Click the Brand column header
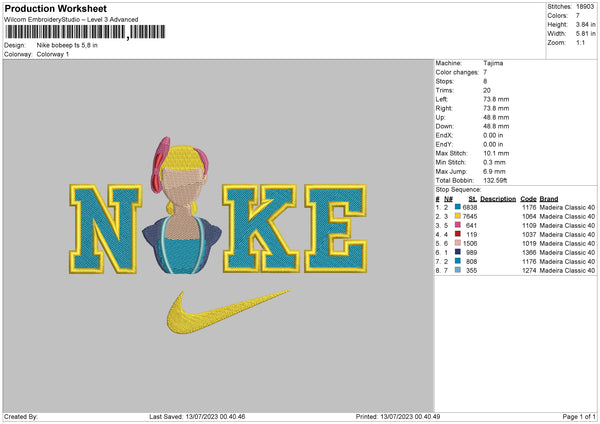The height and width of the screenshot is (424, 600). (x=549, y=199)
